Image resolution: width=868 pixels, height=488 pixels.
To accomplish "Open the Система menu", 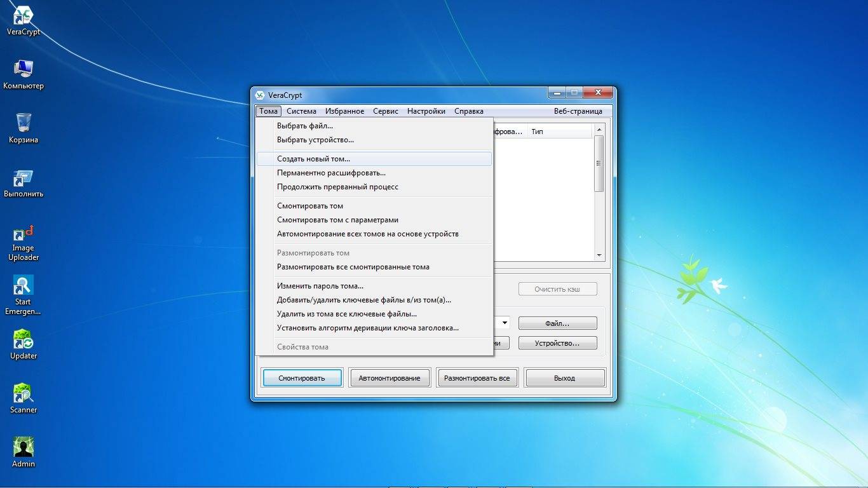I will click(x=301, y=111).
